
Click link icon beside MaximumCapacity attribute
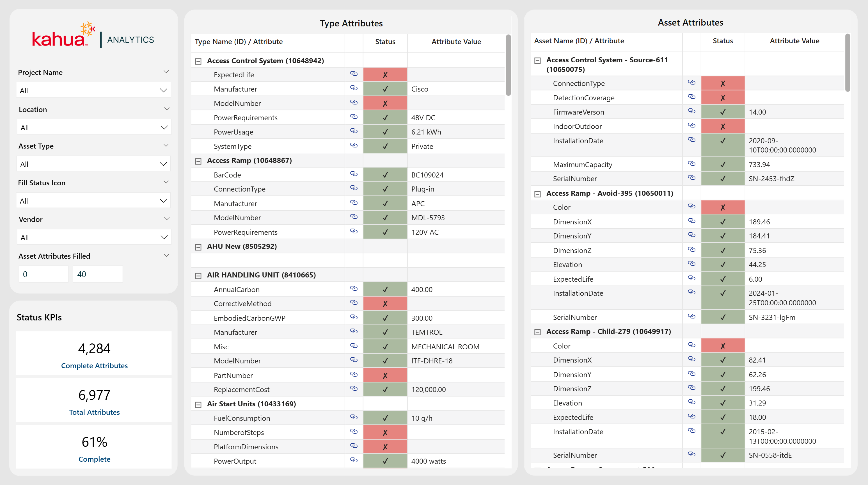[x=691, y=163]
